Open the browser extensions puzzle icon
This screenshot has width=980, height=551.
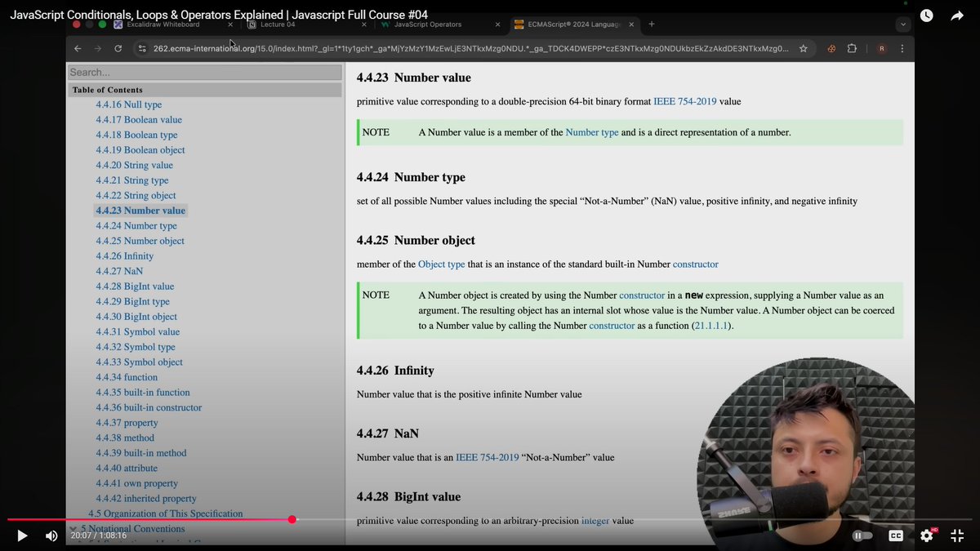click(x=852, y=48)
